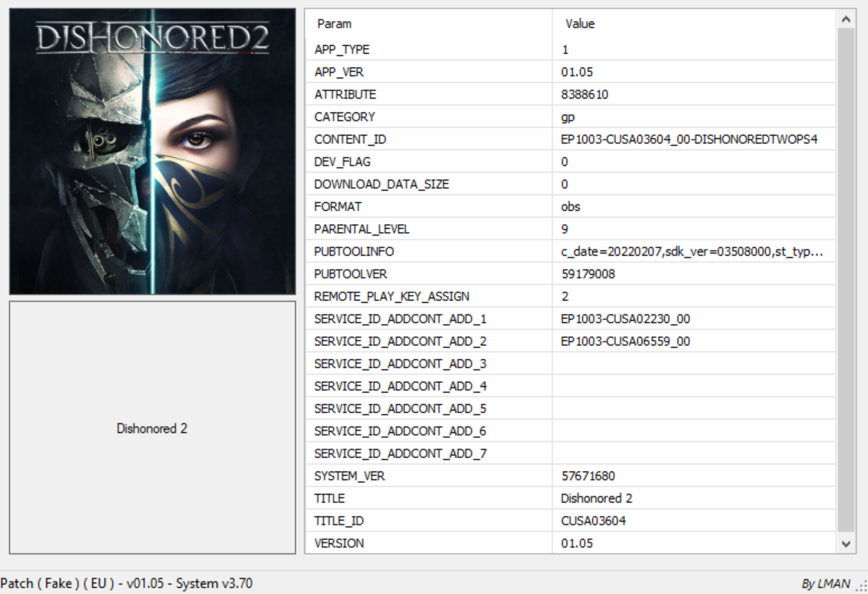Select the APP_VER parameter name
Image resolution: width=868 pixels, height=594 pixels.
coord(339,72)
